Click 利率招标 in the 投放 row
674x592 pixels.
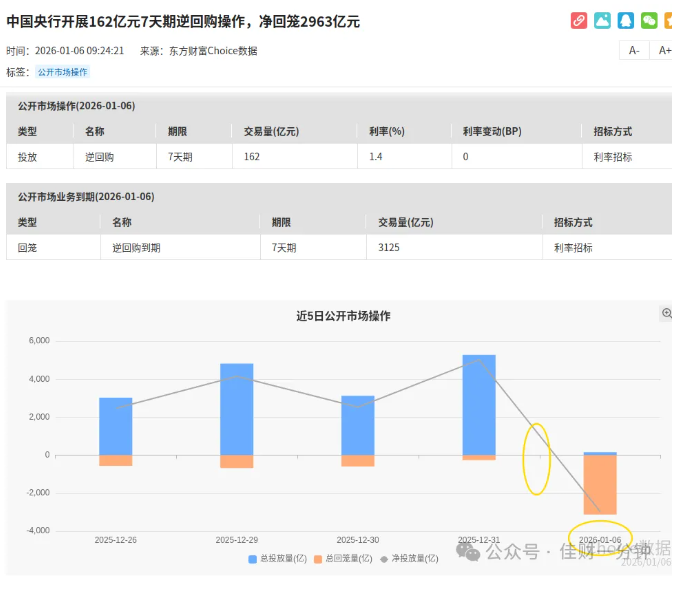tap(613, 157)
